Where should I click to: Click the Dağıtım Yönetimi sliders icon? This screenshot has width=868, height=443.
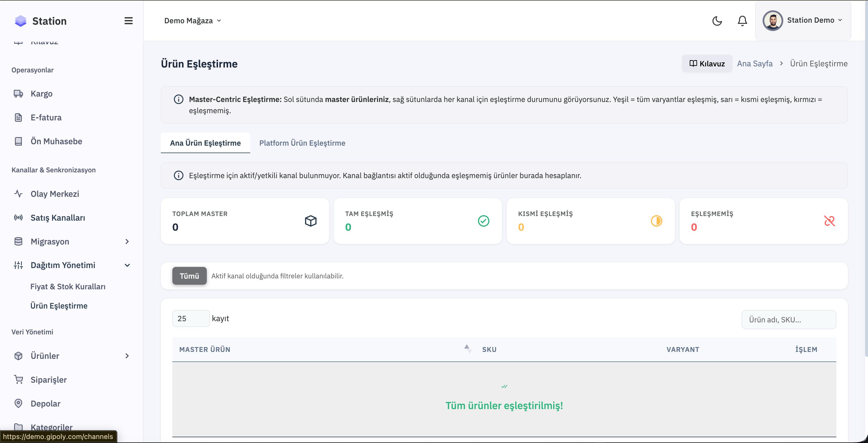click(19, 265)
